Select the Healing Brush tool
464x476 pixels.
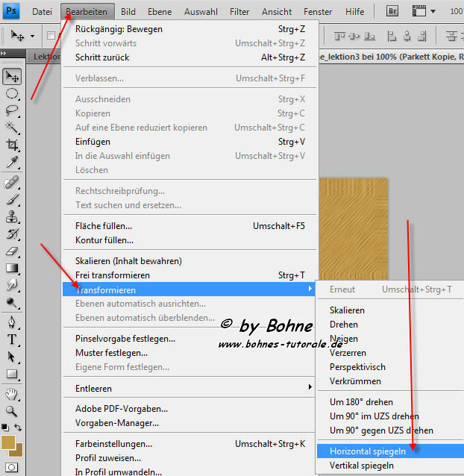point(12,183)
